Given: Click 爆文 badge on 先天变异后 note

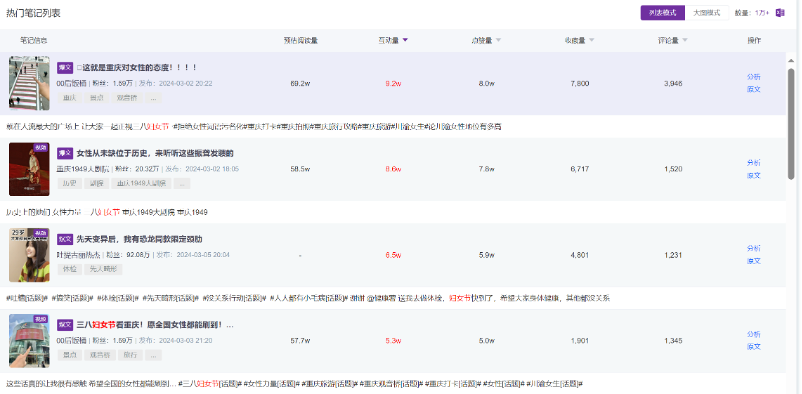Looking at the screenshot, I should click(x=65, y=239).
